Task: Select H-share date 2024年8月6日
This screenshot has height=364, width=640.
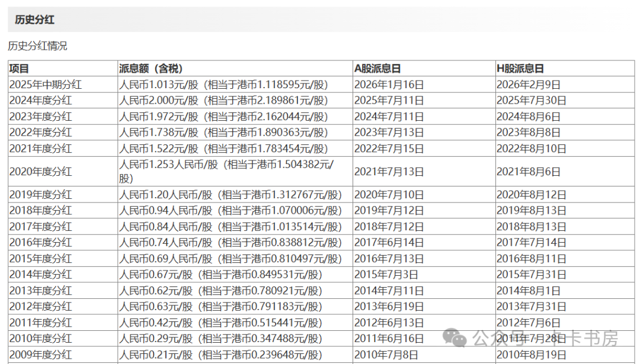Action: coord(529,117)
